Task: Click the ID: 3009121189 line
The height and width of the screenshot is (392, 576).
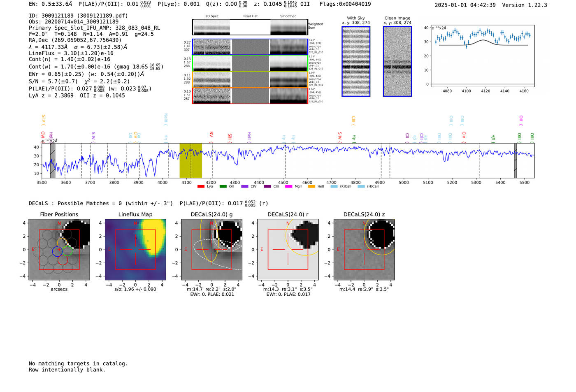Action: click(x=78, y=16)
